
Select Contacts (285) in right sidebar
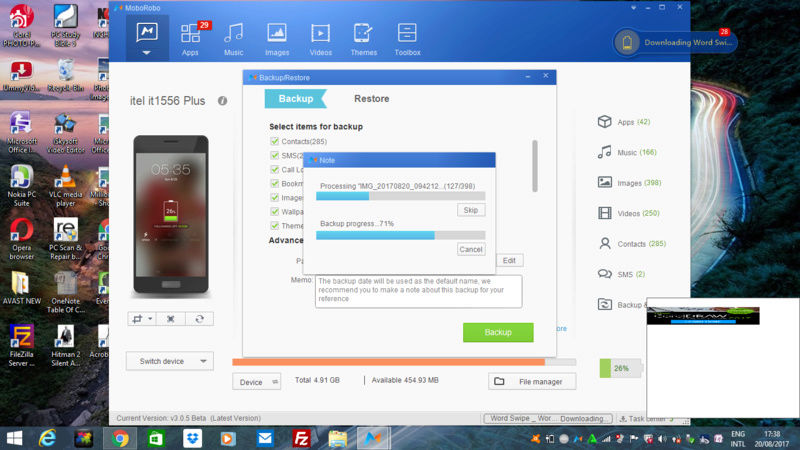[632, 244]
